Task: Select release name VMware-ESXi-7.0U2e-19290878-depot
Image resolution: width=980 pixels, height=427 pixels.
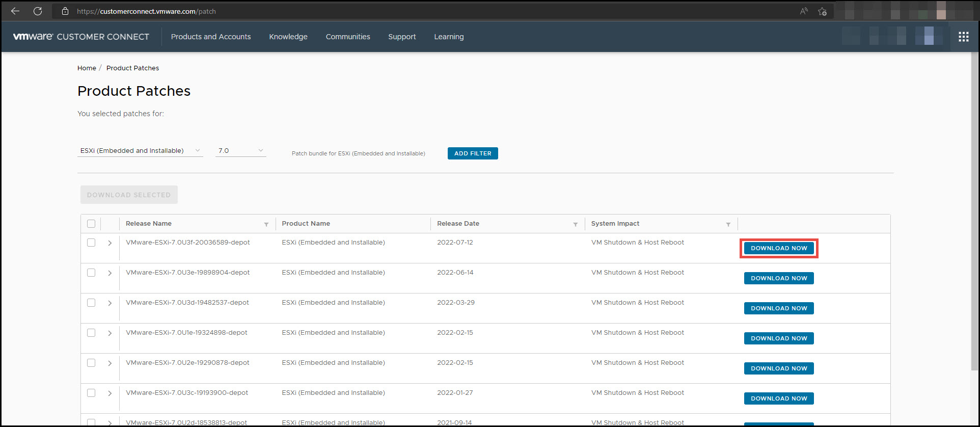Action: (x=187, y=363)
